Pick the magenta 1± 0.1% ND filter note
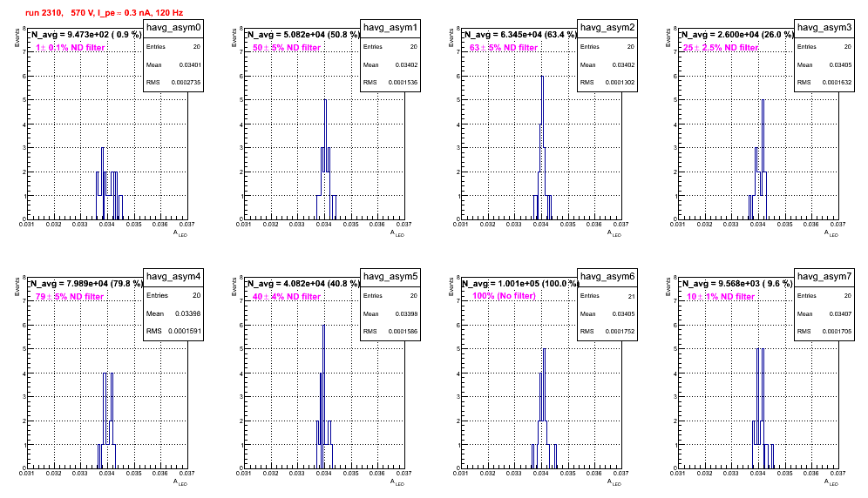Image resolution: width=868 pixels, height=498 pixels. (x=71, y=48)
